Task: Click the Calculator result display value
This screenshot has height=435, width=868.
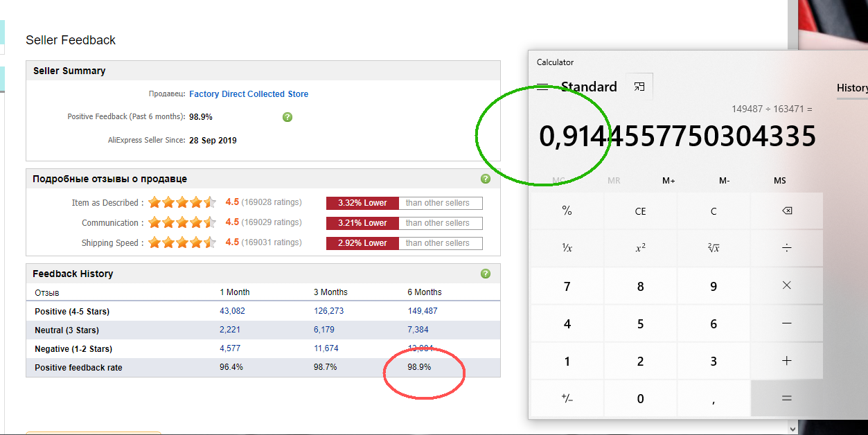Action: click(677, 136)
